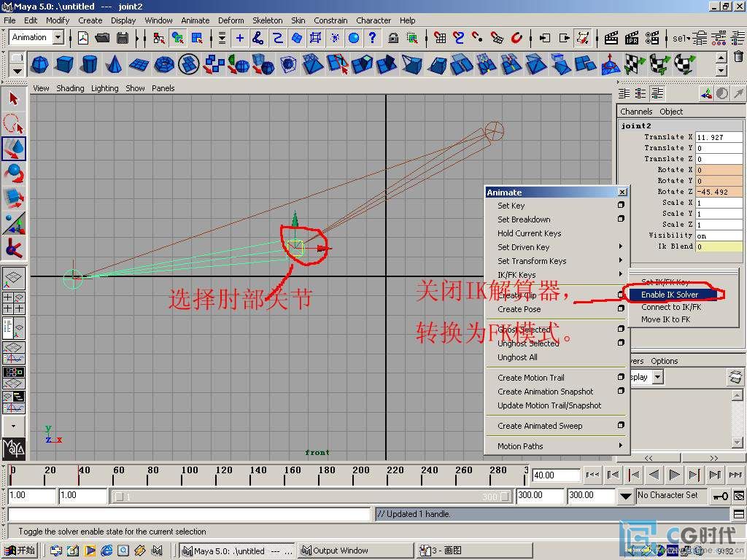
Task: Expand the Set Driven Key submenu
Action: click(620, 246)
